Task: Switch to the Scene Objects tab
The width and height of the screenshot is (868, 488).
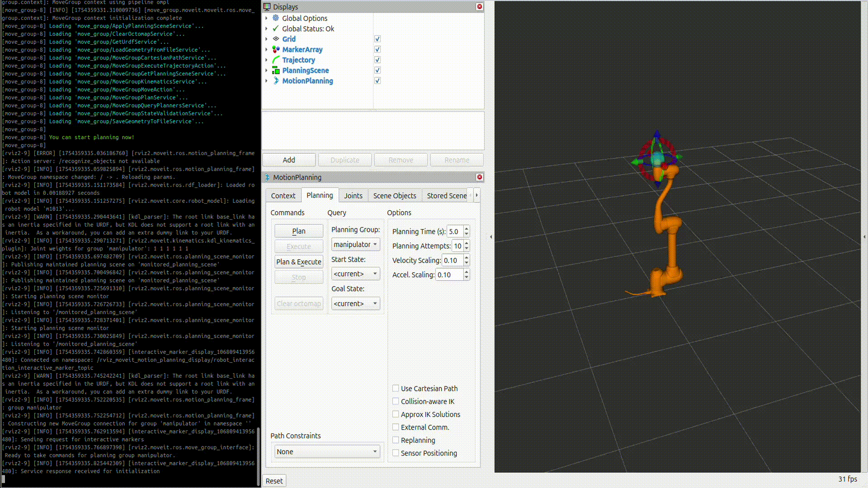Action: click(x=395, y=196)
